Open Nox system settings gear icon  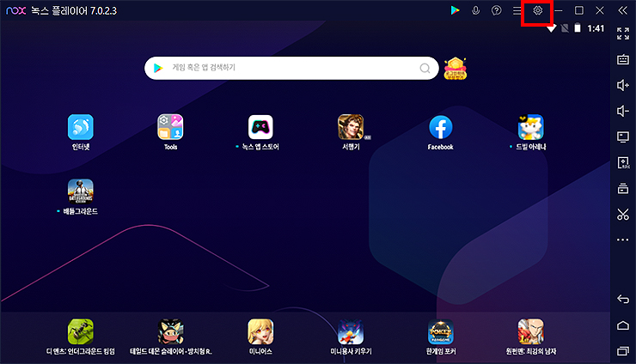(x=537, y=10)
